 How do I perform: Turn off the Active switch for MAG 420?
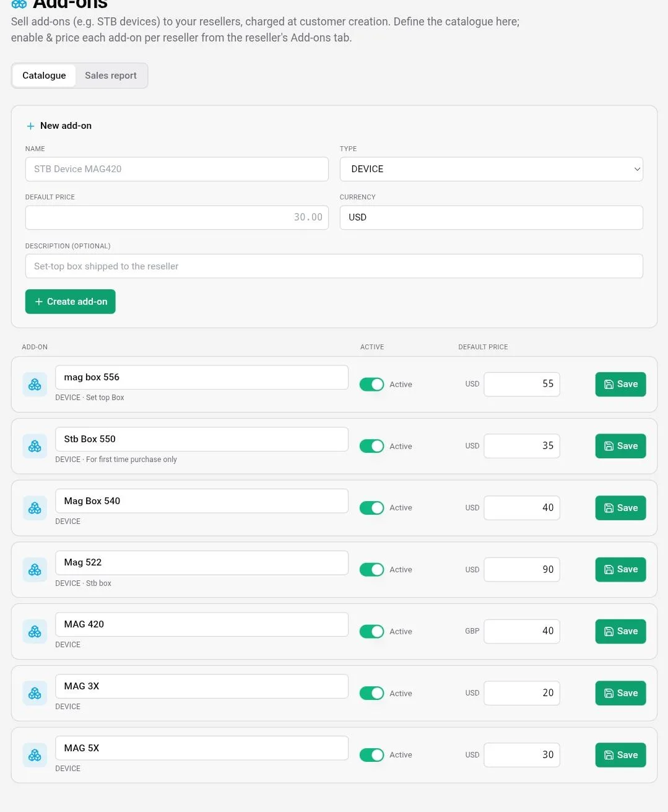coord(371,631)
